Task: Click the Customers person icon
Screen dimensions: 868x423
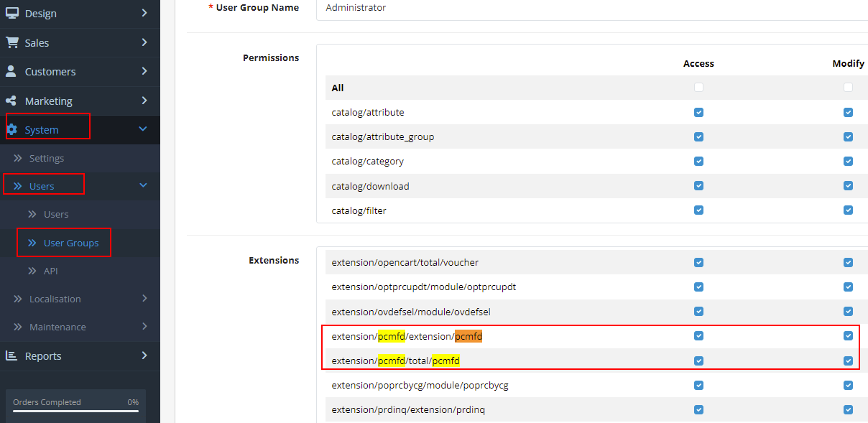Action: (x=11, y=72)
